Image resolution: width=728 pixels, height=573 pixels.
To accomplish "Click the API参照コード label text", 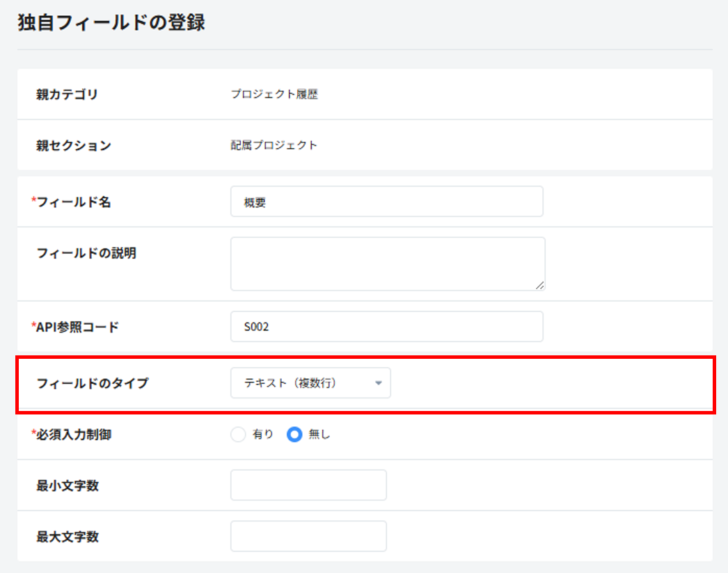I will click(77, 327).
